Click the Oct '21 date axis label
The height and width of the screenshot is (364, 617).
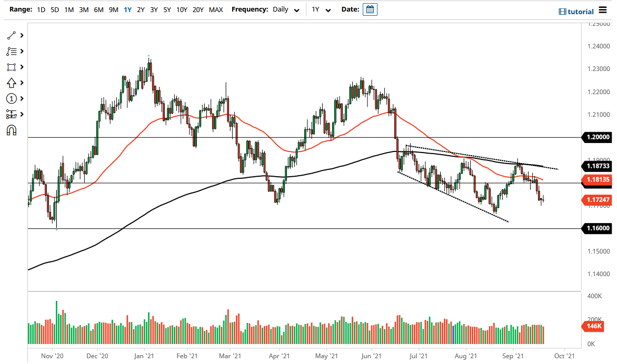[x=564, y=356]
